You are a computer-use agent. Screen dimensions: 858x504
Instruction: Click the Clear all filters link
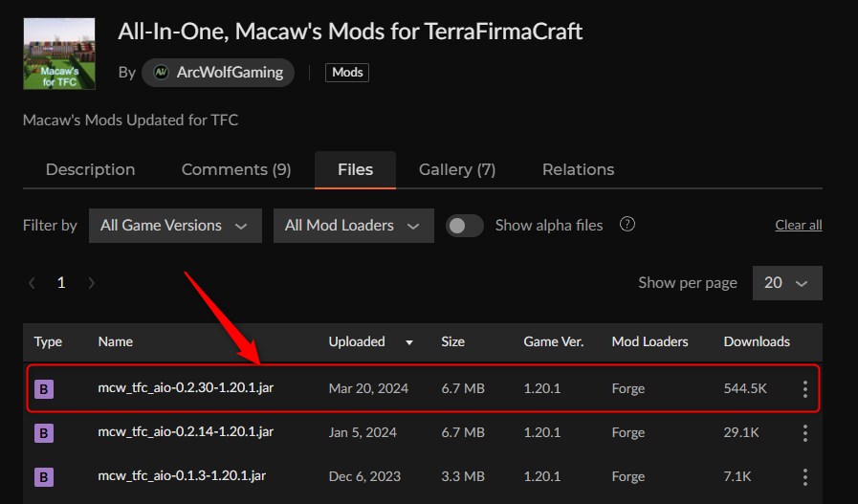(x=798, y=226)
